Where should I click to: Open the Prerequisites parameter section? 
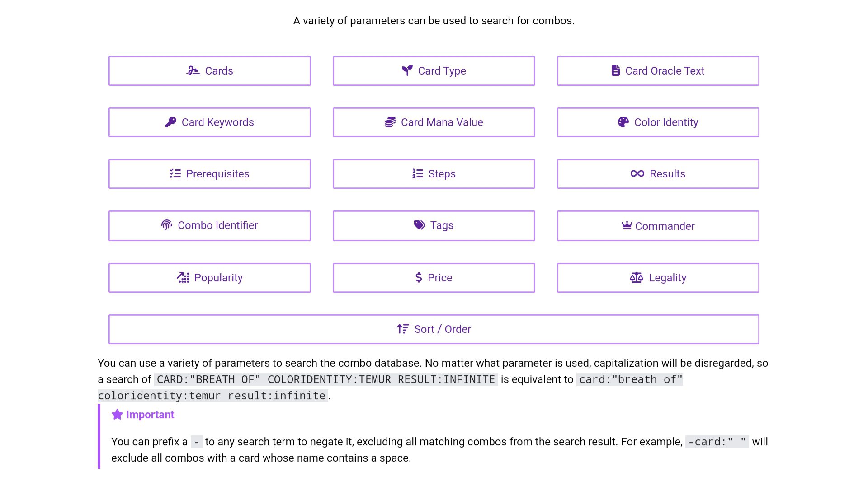pyautogui.click(x=209, y=174)
